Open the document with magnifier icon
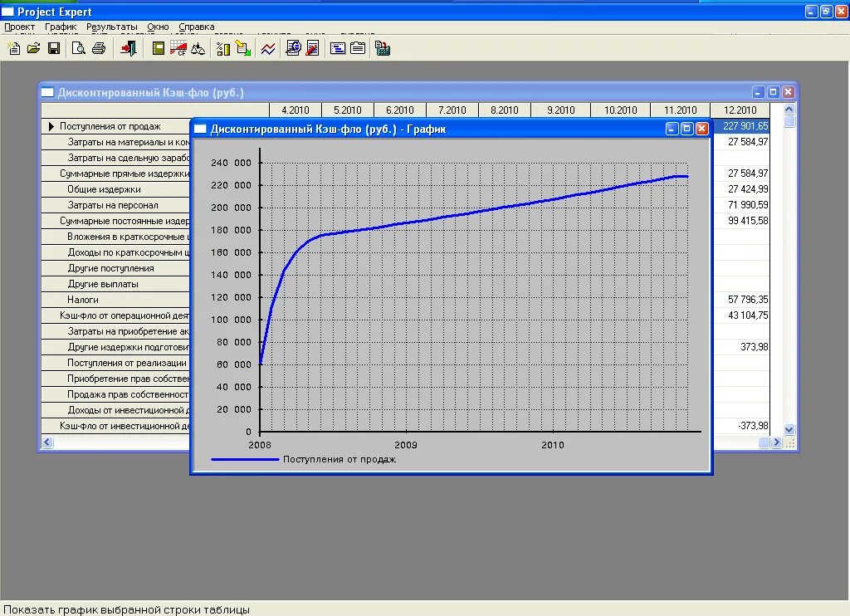 (293, 49)
